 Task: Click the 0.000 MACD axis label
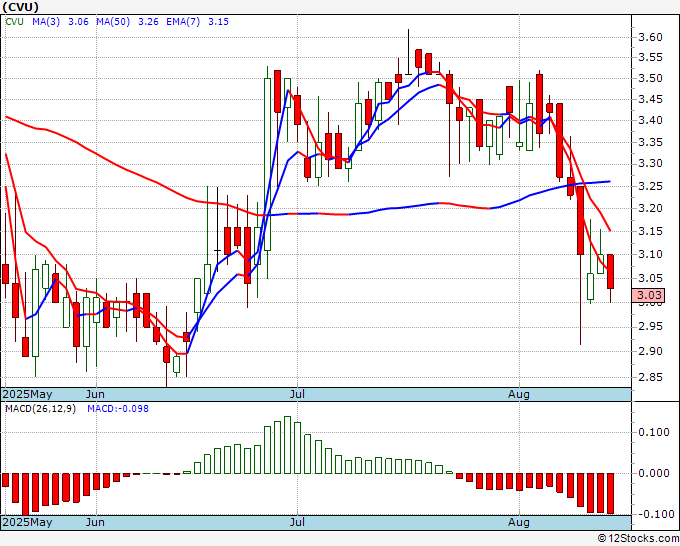coord(654,473)
